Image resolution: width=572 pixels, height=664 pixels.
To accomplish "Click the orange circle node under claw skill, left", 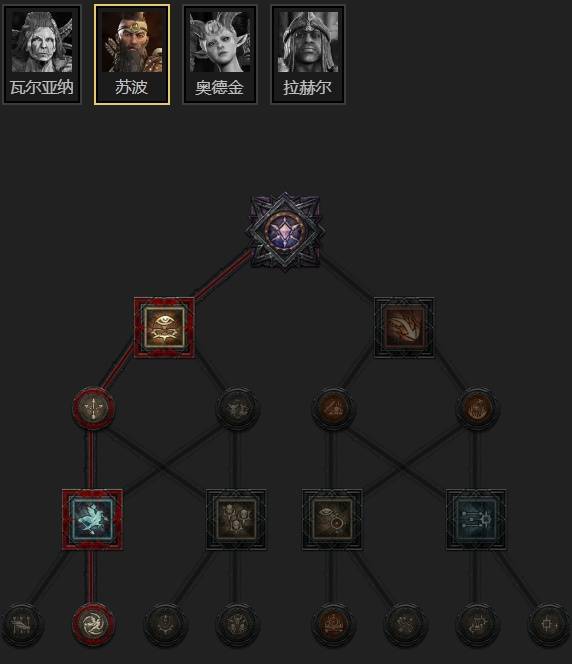I will tap(333, 408).
